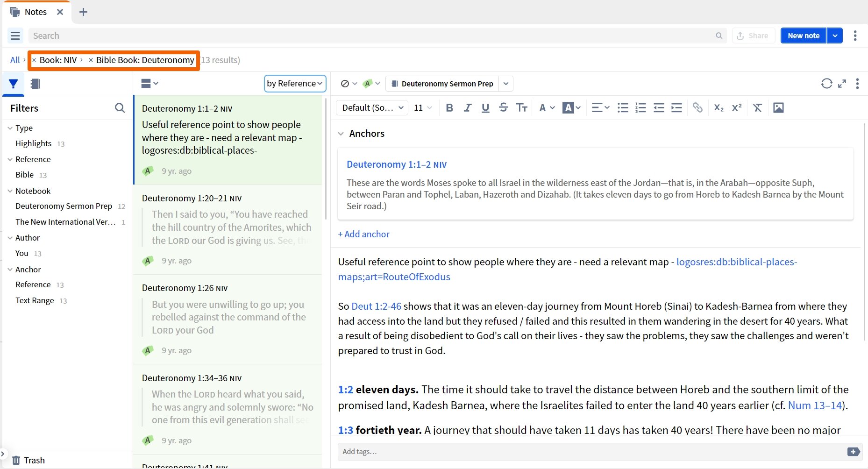The width and height of the screenshot is (868, 469).
Task: Toggle superscript formatting
Action: (x=737, y=108)
